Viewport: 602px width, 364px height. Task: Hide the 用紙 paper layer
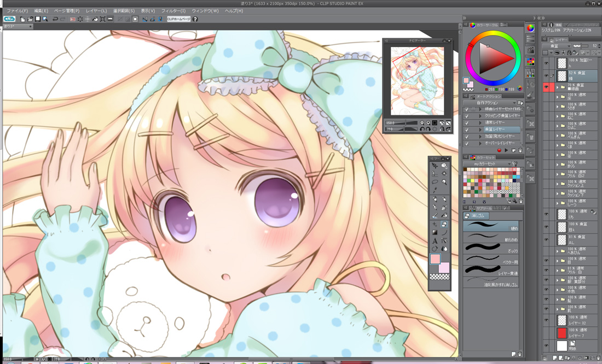tap(546, 345)
